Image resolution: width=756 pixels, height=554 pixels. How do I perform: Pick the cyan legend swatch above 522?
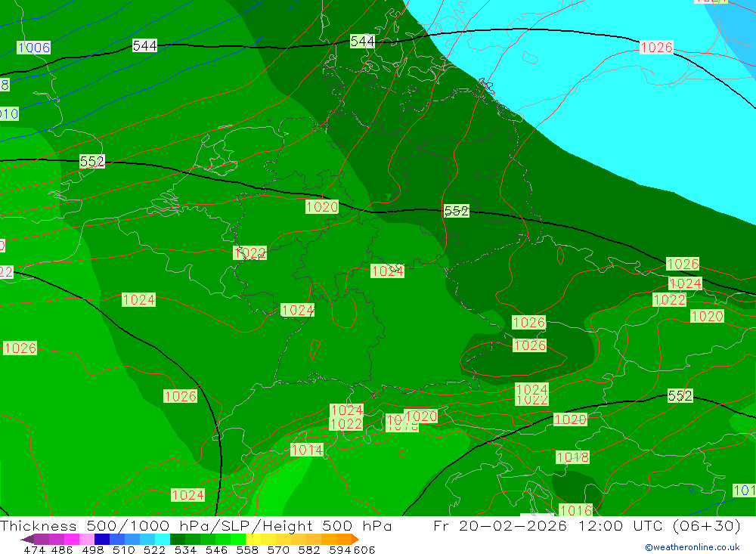(163, 539)
